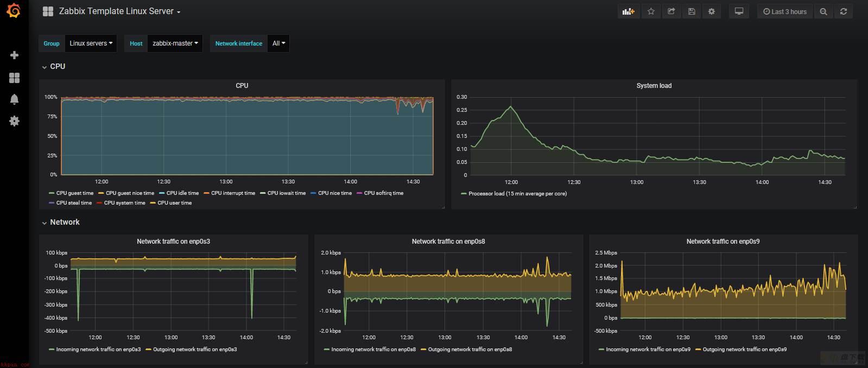Star this dashboard as favorite

[x=651, y=11]
